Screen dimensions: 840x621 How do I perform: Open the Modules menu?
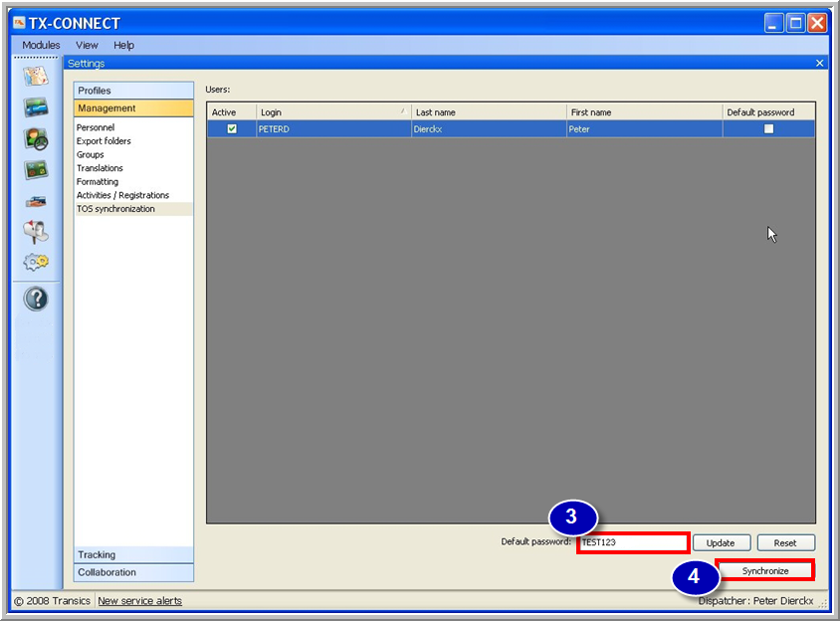41,45
